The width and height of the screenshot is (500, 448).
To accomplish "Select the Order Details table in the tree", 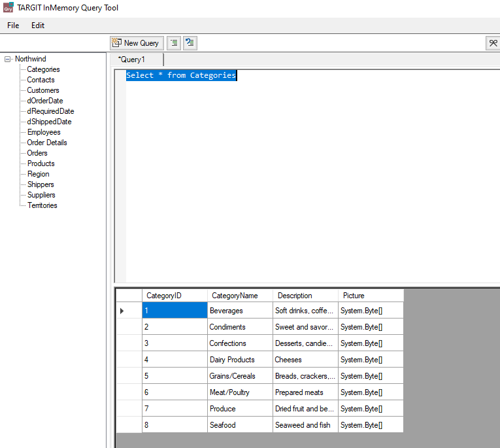I will click(x=47, y=143).
